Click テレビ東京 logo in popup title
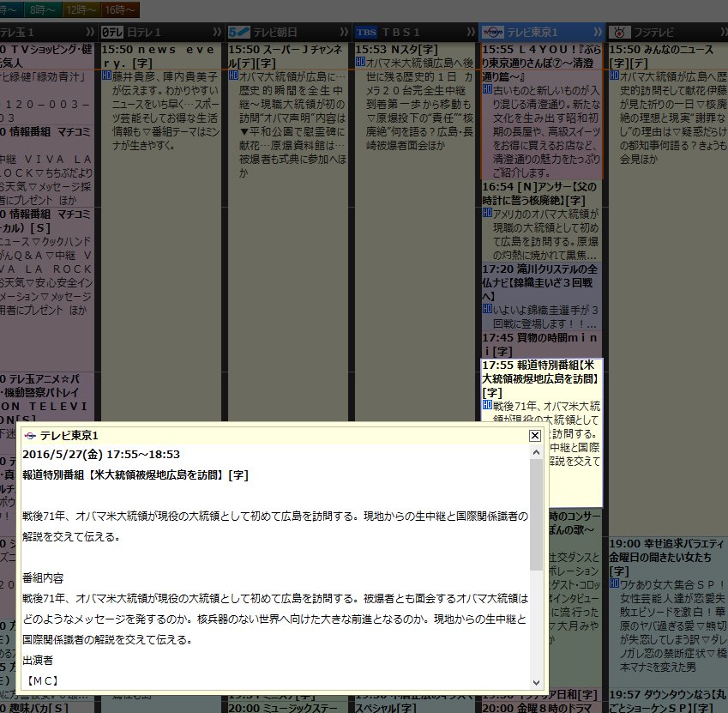Image resolution: width=728 pixels, height=713 pixels. pos(30,436)
